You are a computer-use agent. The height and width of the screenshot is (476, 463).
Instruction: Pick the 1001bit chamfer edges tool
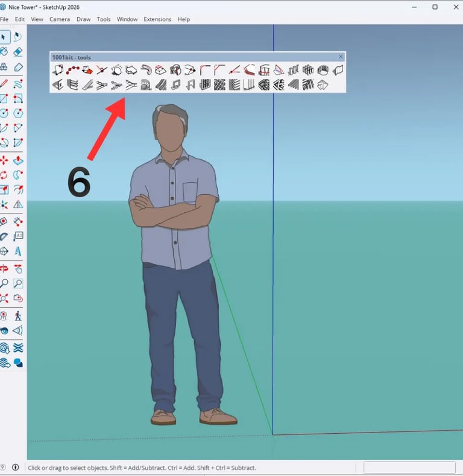click(x=219, y=70)
